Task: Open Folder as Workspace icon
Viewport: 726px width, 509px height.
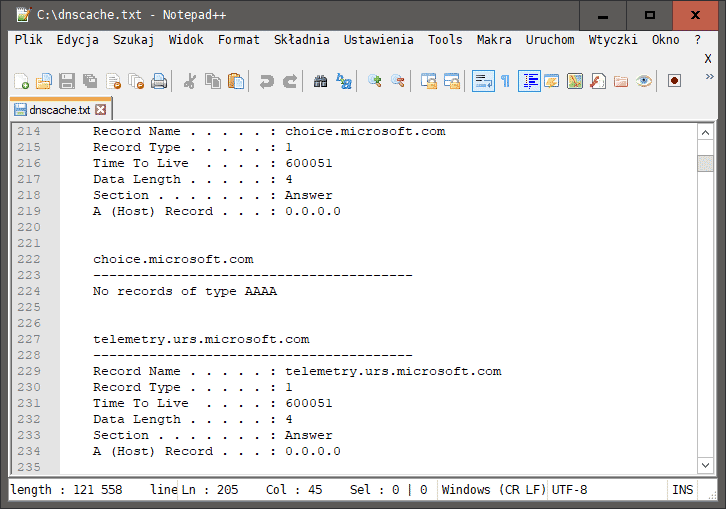Action: click(x=621, y=81)
